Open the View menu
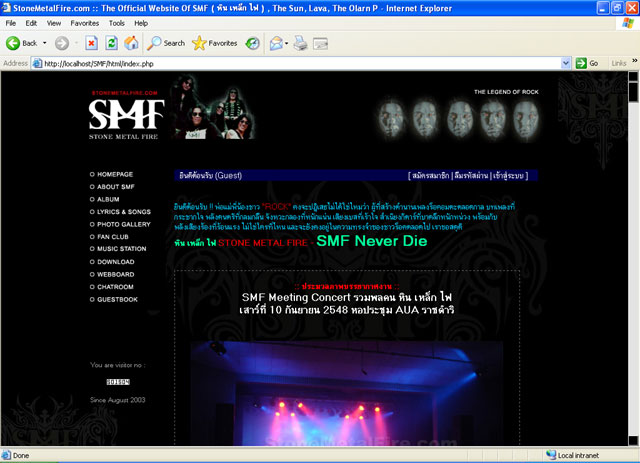This screenshot has width=640, height=463. click(53, 23)
